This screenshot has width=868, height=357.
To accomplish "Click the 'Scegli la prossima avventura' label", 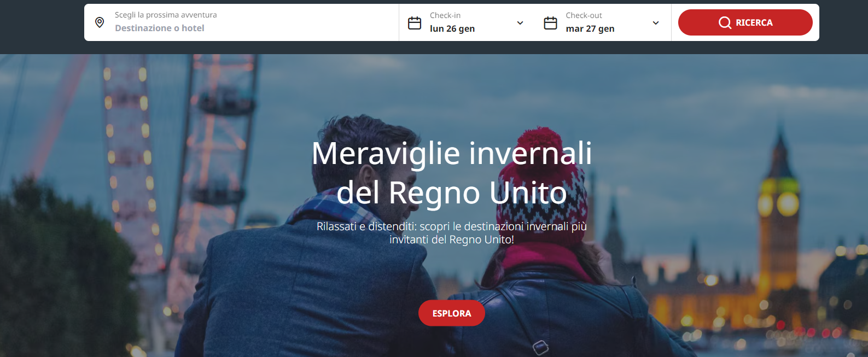I will 166,15.
